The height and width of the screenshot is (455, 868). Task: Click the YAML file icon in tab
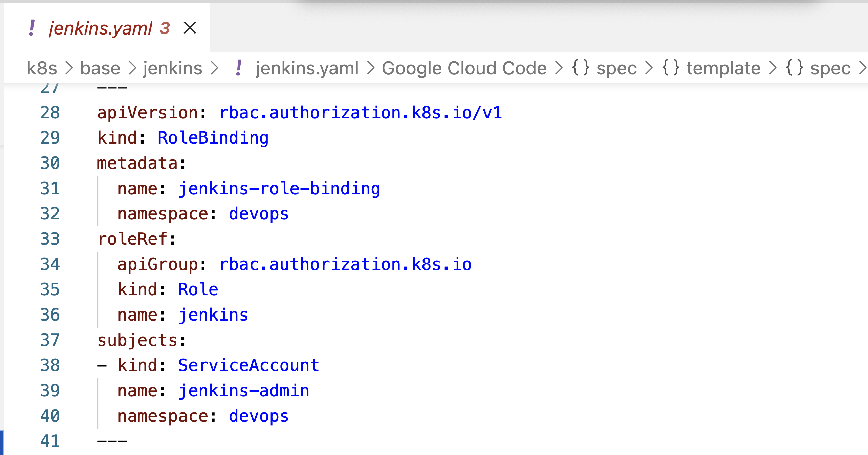coord(32,28)
